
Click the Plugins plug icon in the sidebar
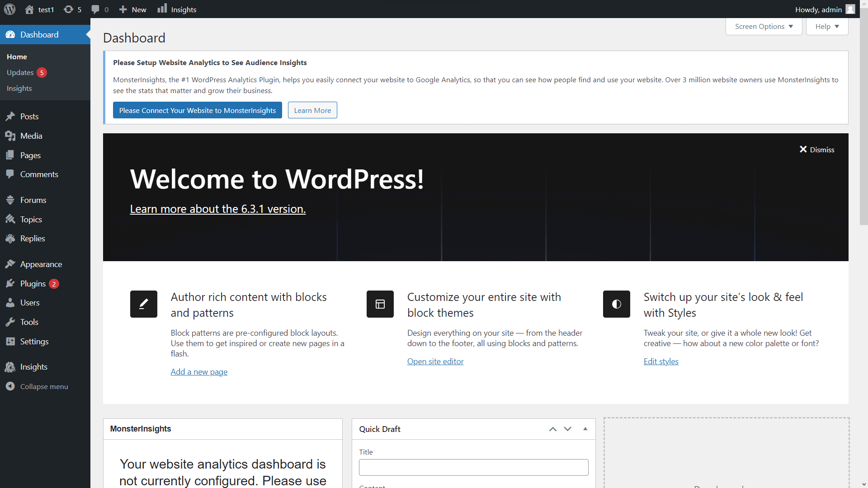tap(10, 283)
